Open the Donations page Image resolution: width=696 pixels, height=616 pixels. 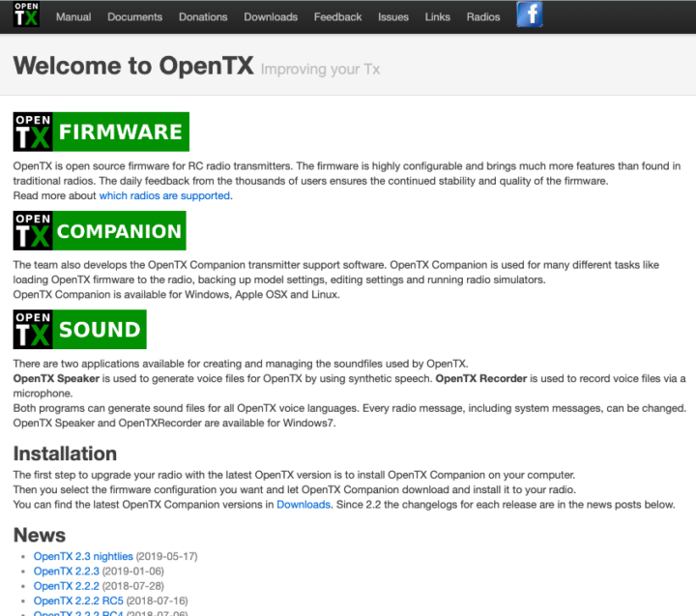(x=203, y=16)
